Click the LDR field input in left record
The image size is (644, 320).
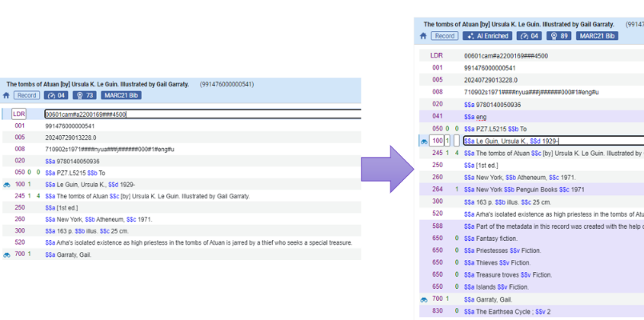pos(202,114)
